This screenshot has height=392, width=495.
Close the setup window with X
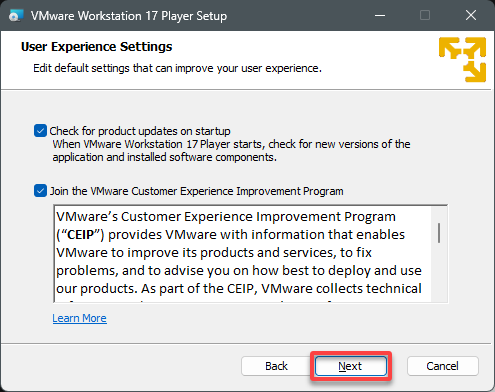[x=471, y=15]
